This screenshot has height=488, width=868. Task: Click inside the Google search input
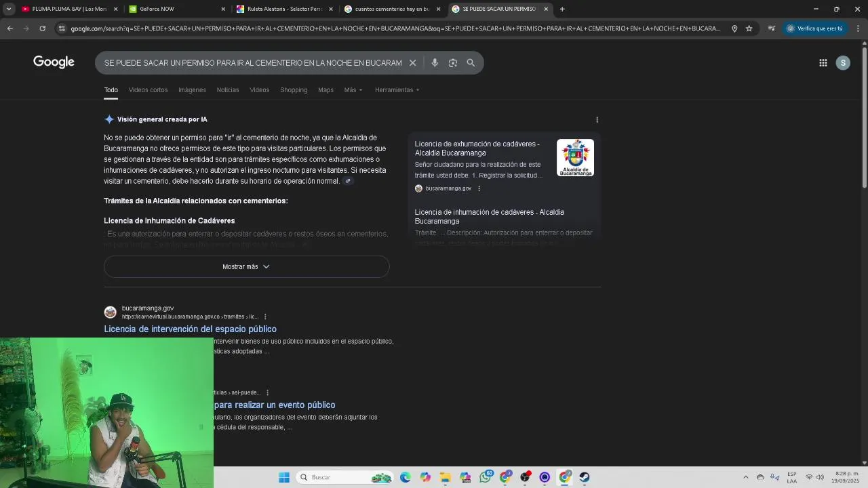click(x=253, y=63)
